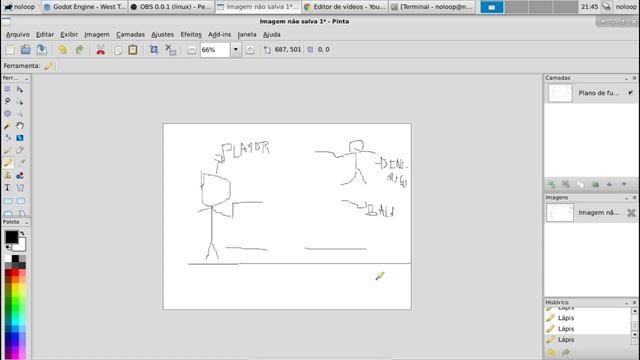Select the Clone Stamp tool
Viewport: 640px width, 360px height.
point(7,176)
